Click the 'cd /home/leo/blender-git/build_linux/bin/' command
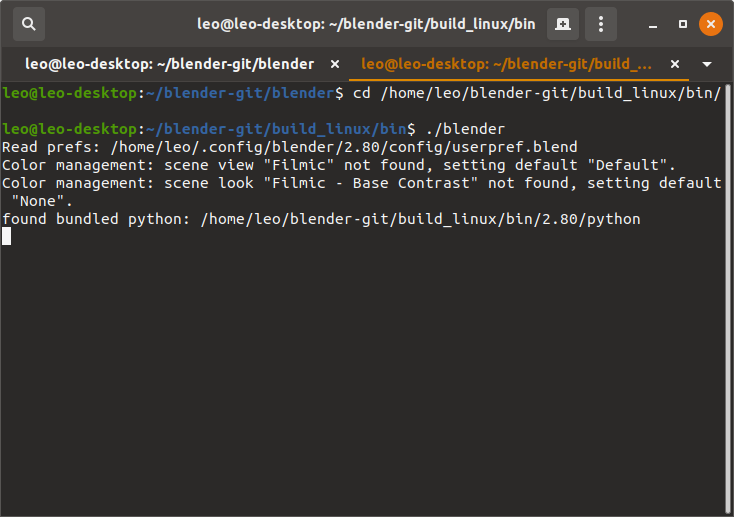Screen dimensions: 734x517 coord(536,93)
